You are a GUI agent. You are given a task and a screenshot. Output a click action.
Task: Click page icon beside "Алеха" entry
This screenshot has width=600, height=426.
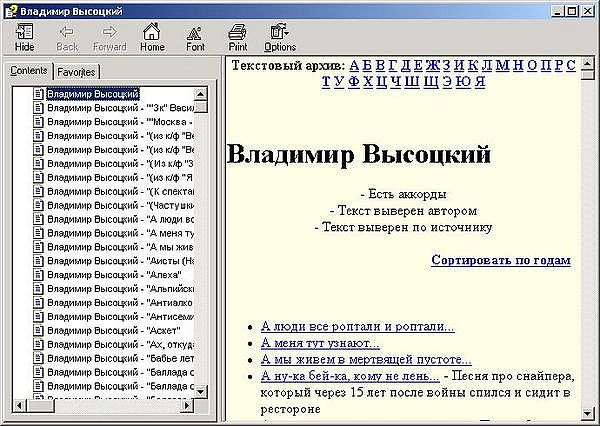coord(38,274)
